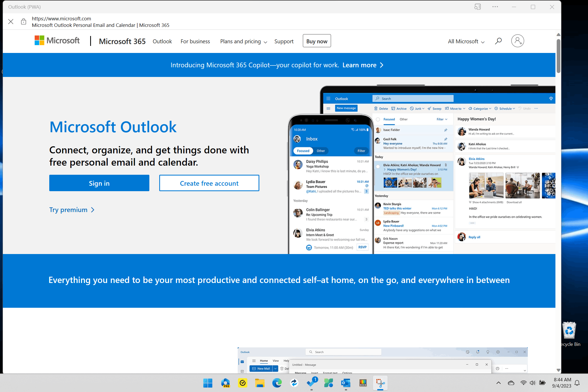Screen dimensions: 588x392
Task: Click the Sign in button
Action: point(99,183)
